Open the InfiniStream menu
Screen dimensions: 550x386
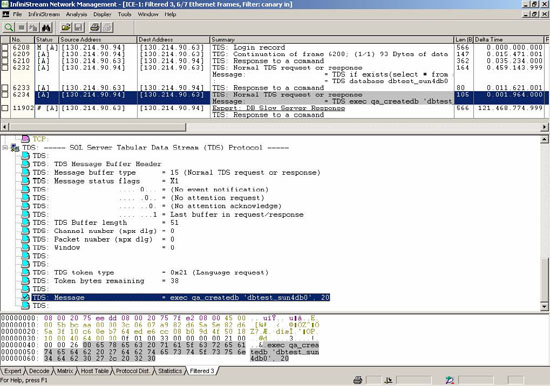pos(44,14)
